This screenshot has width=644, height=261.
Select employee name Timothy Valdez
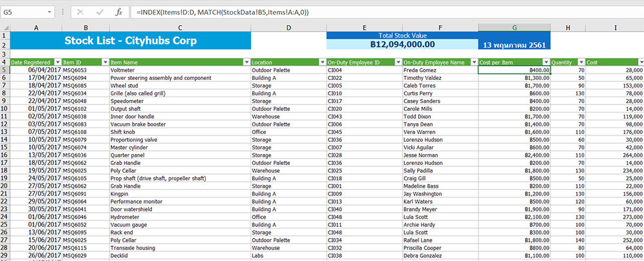[440, 78]
